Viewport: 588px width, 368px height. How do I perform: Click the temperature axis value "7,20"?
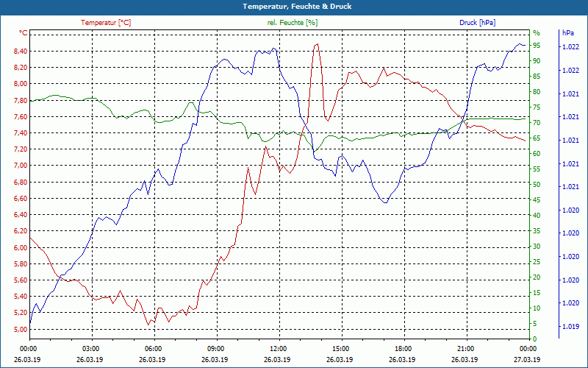[21, 149]
